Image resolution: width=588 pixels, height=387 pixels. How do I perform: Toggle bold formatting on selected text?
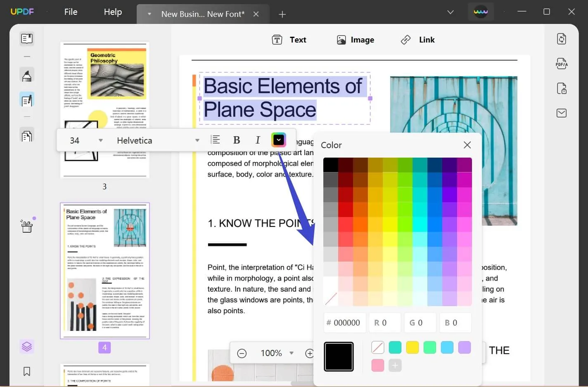(x=237, y=140)
